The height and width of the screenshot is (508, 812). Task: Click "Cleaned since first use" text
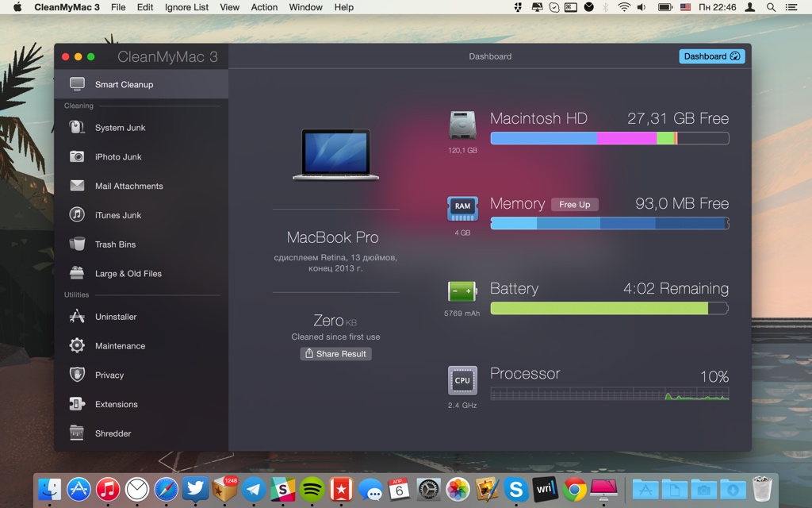click(x=335, y=337)
